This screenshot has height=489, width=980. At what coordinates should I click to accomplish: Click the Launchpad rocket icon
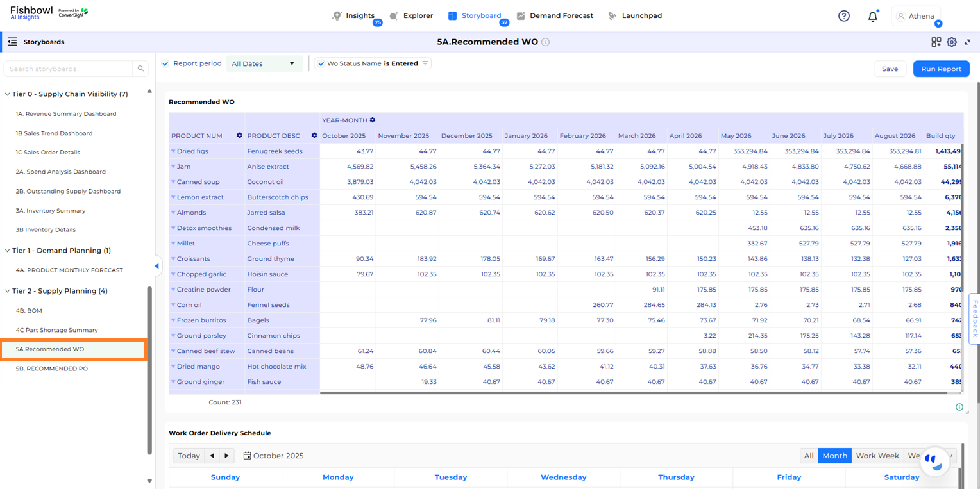tap(612, 15)
